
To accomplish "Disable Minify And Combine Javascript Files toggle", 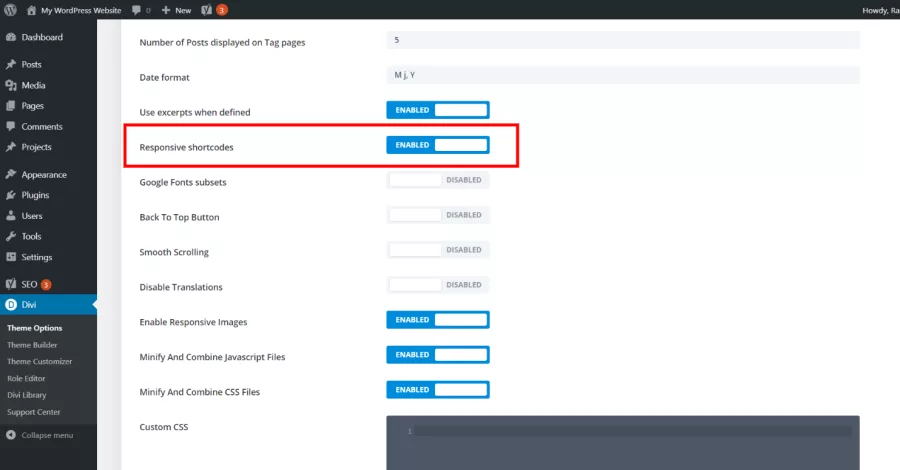I will click(437, 355).
